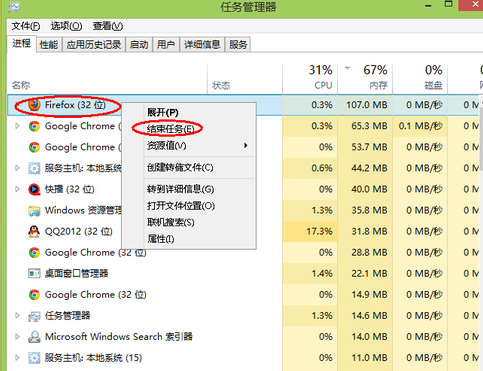Click the Microsoft Windows Search 索引器 icon

(34, 337)
